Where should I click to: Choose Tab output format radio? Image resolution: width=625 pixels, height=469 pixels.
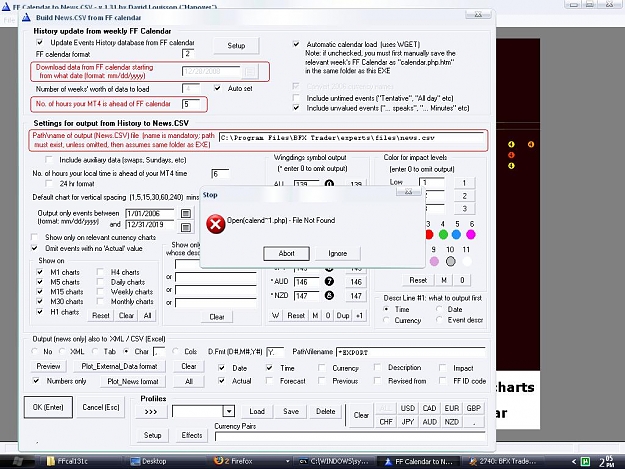95,351
